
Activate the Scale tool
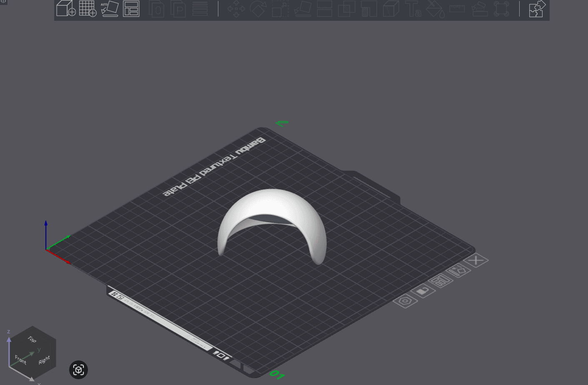point(280,8)
